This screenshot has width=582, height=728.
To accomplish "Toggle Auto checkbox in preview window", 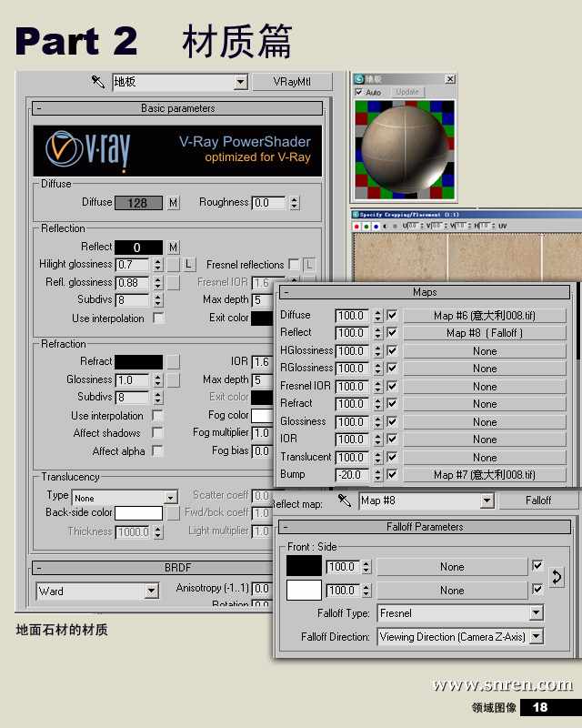I will [359, 92].
